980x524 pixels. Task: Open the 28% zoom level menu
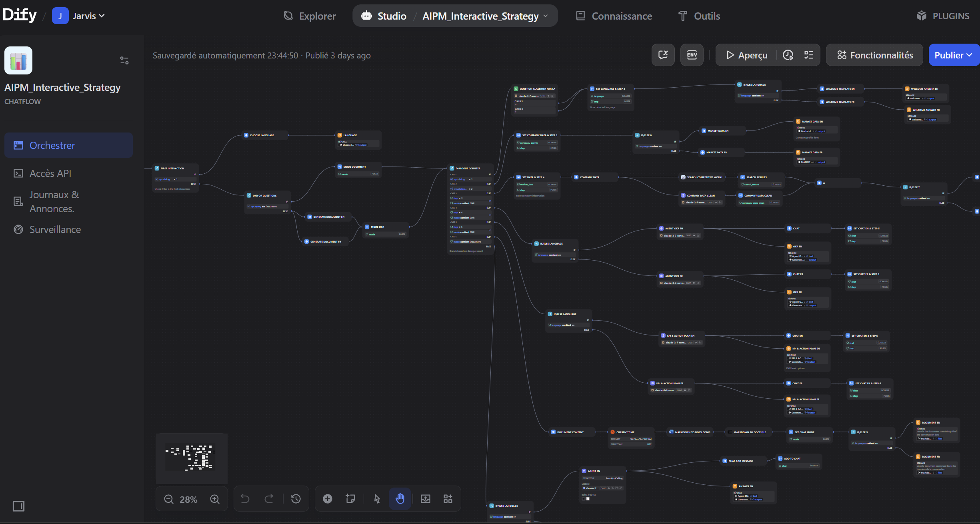[188, 499]
